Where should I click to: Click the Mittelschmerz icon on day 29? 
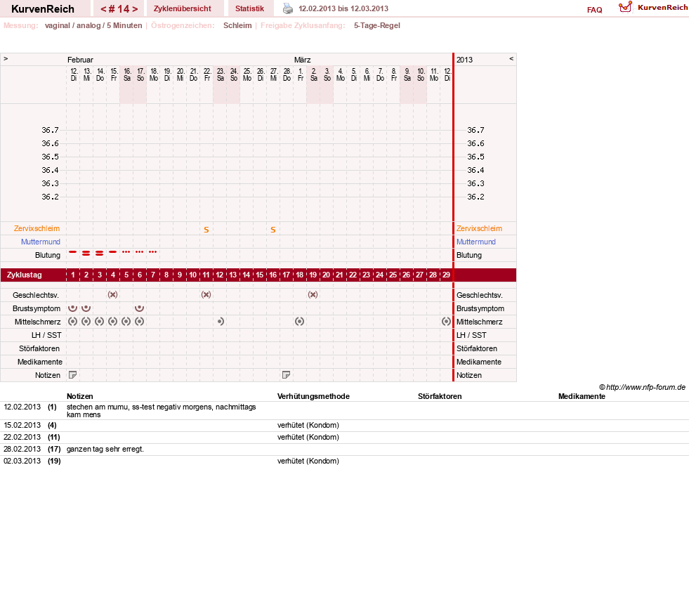click(446, 321)
